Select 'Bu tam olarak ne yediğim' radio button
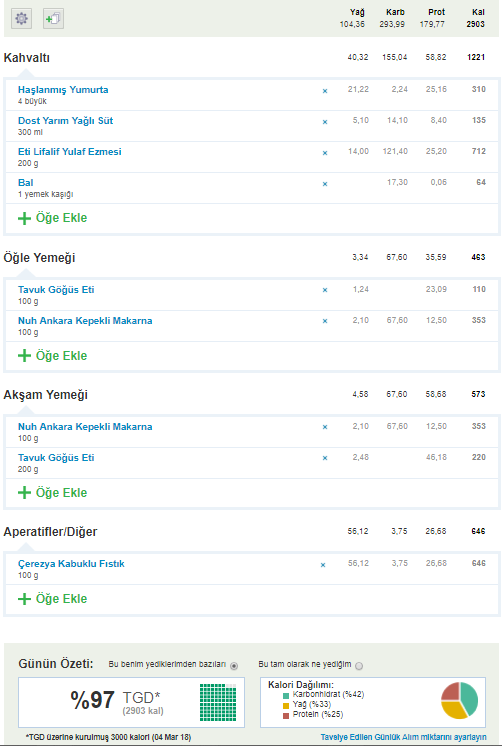This screenshot has width=502, height=746. coord(359,666)
